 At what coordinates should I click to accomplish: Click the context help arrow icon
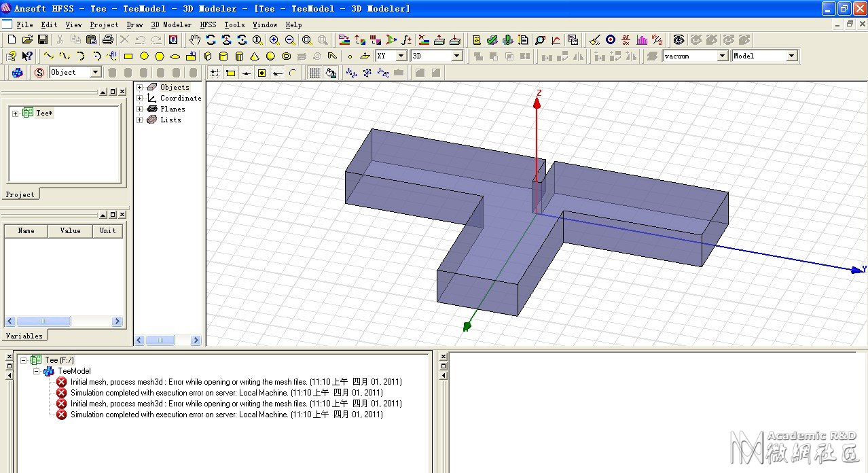(27, 56)
